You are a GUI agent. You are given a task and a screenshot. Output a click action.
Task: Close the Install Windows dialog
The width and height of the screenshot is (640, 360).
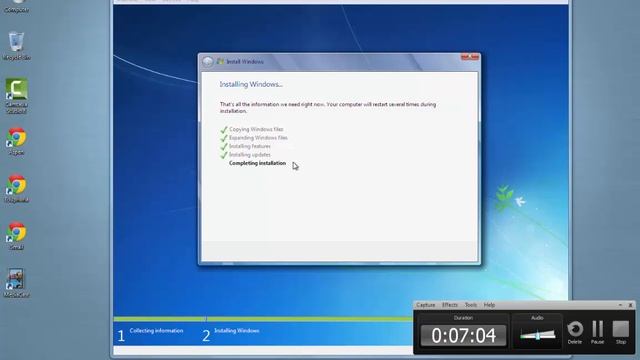click(470, 57)
